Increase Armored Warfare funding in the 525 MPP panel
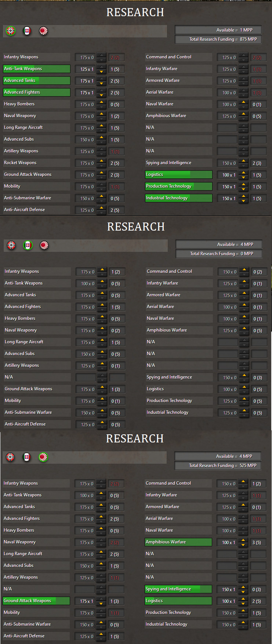The height and width of the screenshot is (644, 272). 243,505
